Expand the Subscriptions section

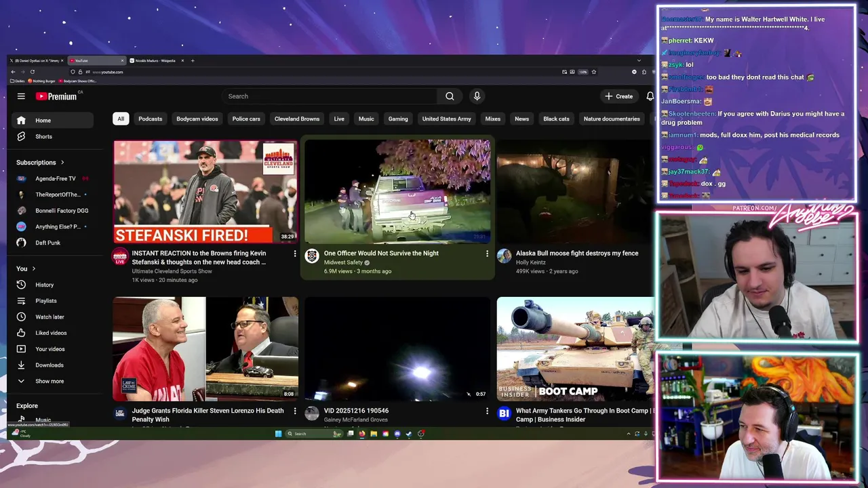tap(41, 163)
